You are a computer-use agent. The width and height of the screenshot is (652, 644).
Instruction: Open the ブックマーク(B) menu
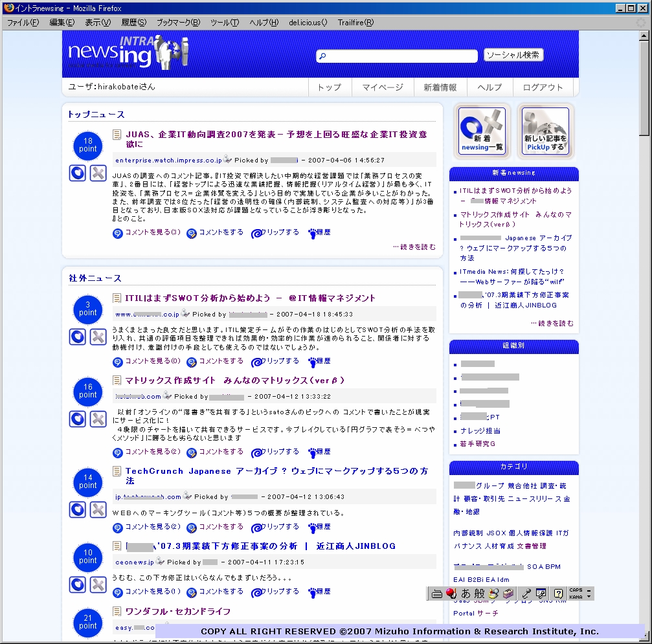point(179,23)
